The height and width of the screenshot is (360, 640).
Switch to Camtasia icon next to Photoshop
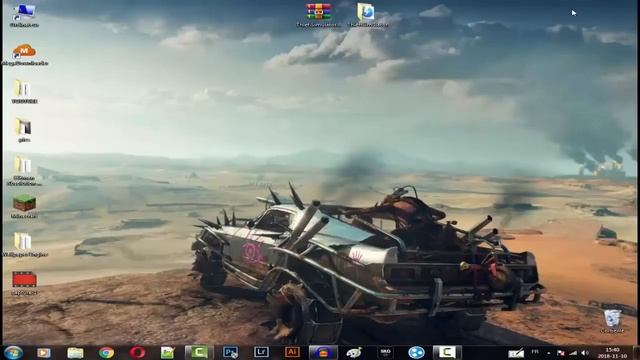(199, 353)
